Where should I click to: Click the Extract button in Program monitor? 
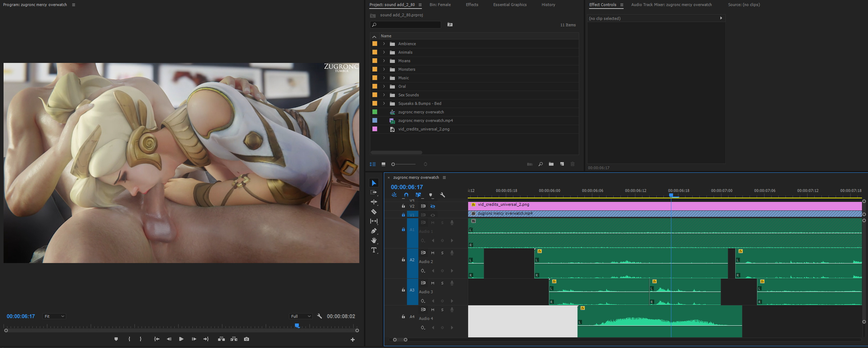(234, 339)
